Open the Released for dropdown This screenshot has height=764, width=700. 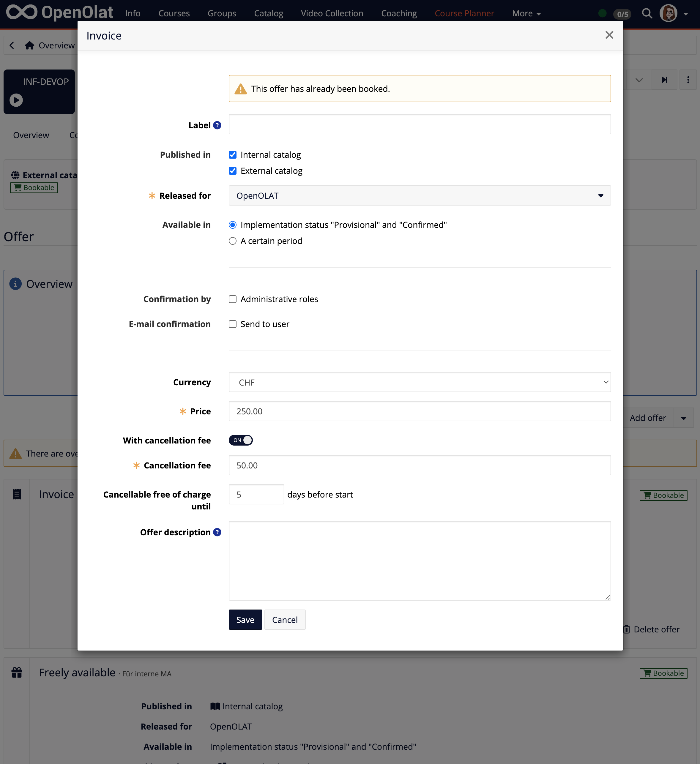pyautogui.click(x=601, y=195)
